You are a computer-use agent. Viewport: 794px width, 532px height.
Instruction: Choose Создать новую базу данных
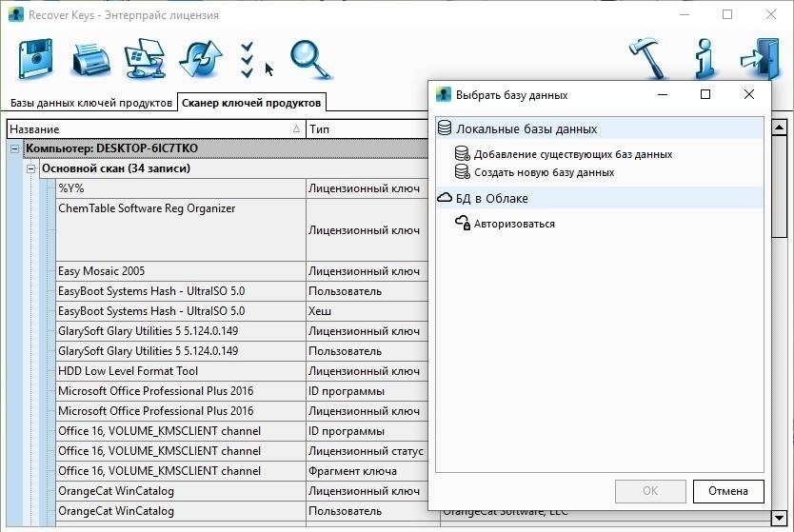pos(544,172)
